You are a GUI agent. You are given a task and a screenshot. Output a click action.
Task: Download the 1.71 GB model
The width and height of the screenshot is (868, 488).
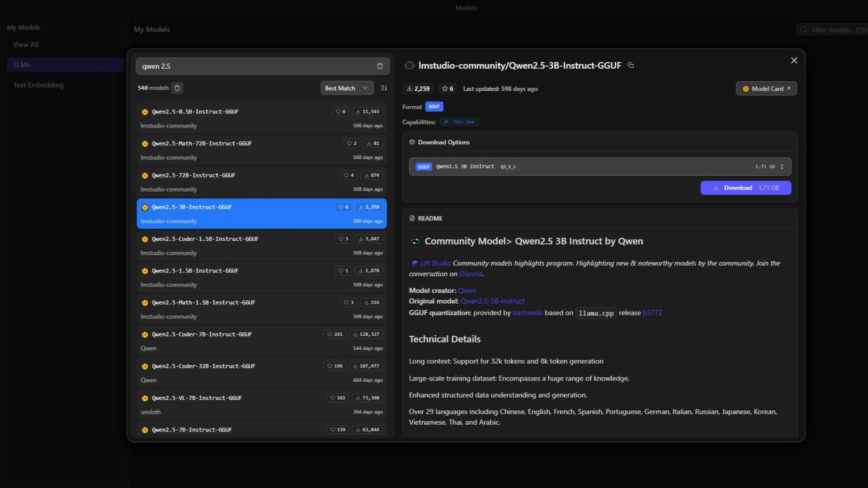click(745, 188)
